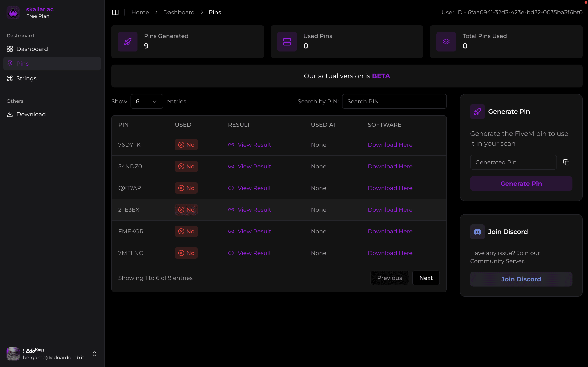View Result for PIN 7MFLNO

(x=254, y=253)
